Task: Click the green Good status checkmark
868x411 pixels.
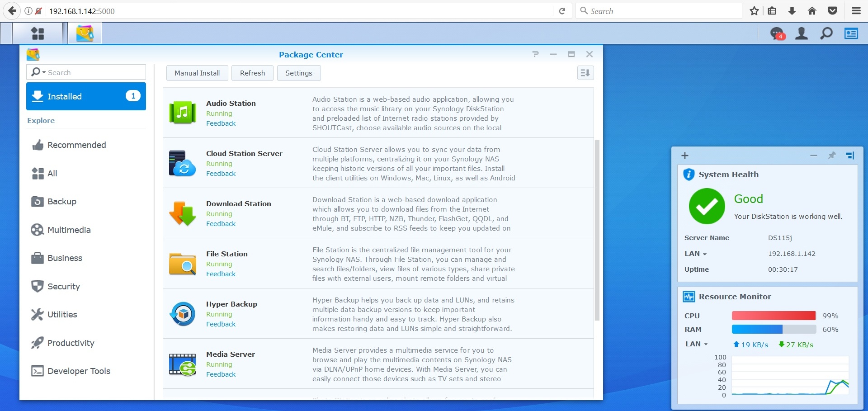Action: point(707,206)
